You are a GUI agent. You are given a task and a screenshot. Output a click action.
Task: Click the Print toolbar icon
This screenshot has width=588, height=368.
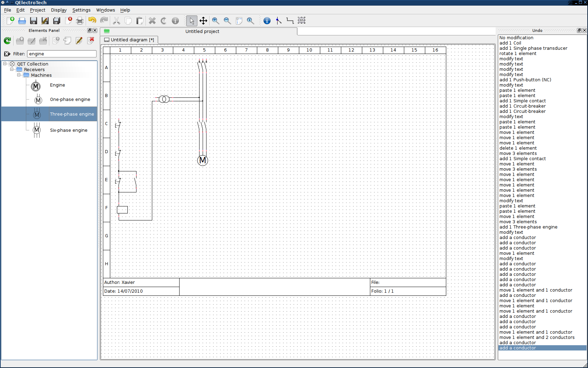point(80,21)
